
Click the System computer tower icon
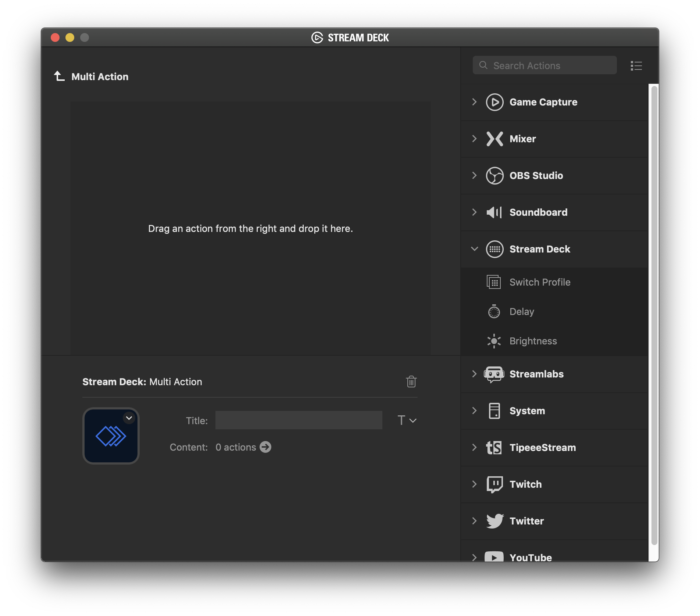(494, 411)
